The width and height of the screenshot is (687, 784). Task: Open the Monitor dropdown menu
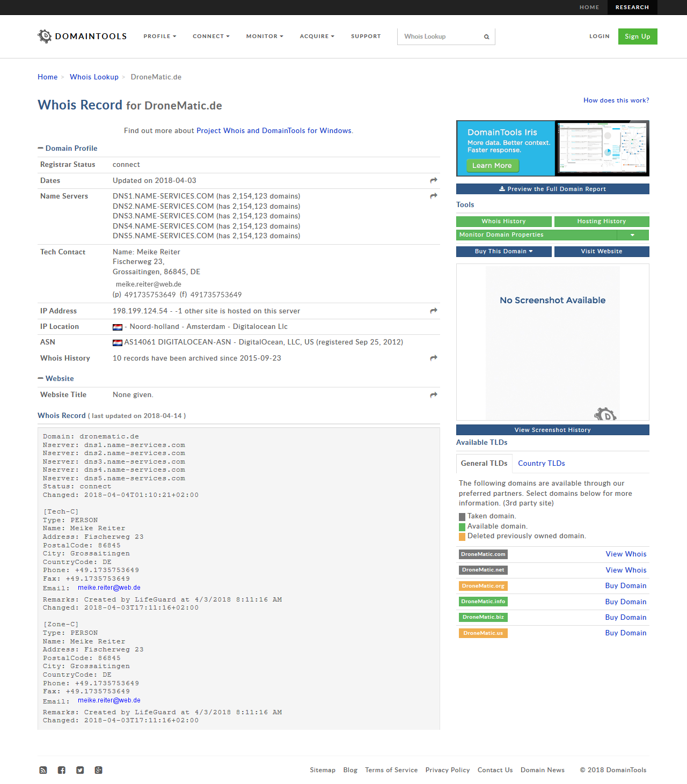pos(265,36)
